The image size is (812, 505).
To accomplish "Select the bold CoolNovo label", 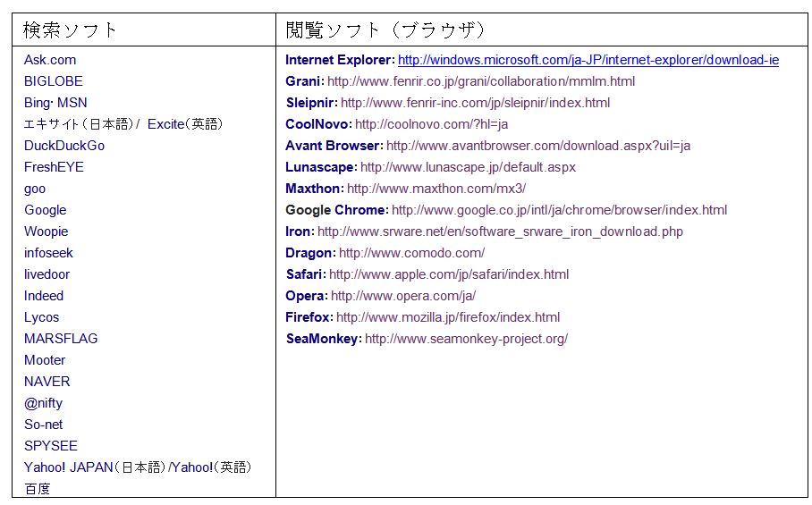I will (318, 124).
